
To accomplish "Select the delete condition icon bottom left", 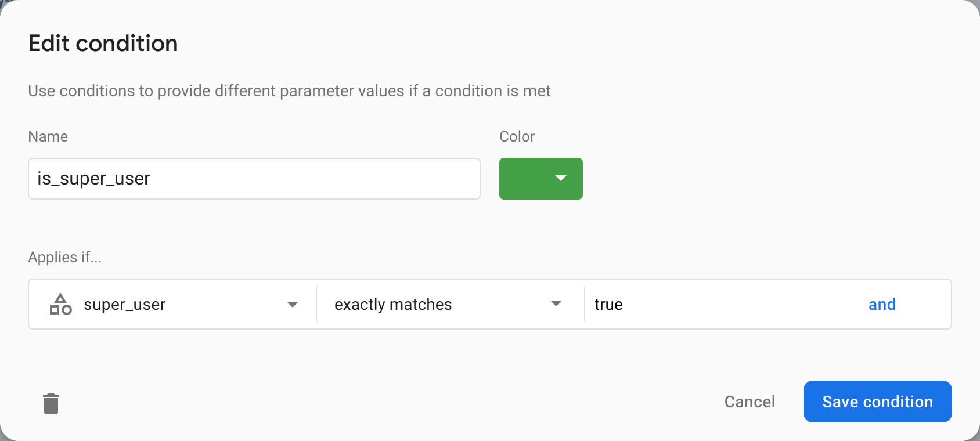I will point(51,403).
